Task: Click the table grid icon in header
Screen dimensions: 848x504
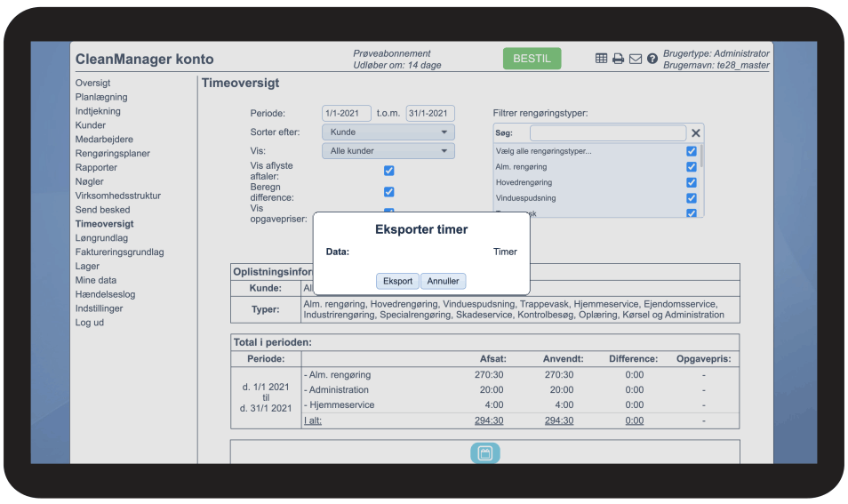Action: pyautogui.click(x=601, y=59)
